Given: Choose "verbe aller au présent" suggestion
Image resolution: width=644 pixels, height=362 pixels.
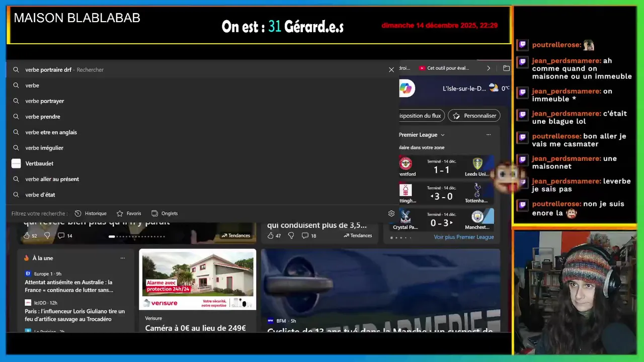Looking at the screenshot, I should (x=203, y=179).
